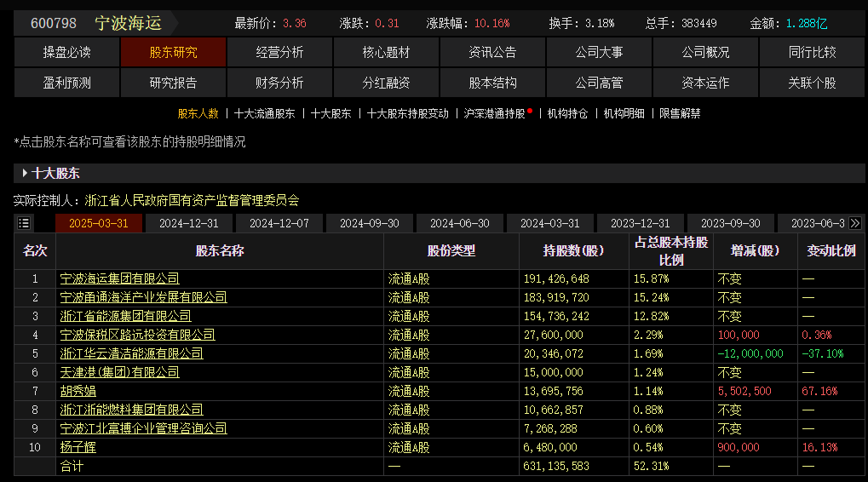Open 股本结构 tab

[x=492, y=83]
